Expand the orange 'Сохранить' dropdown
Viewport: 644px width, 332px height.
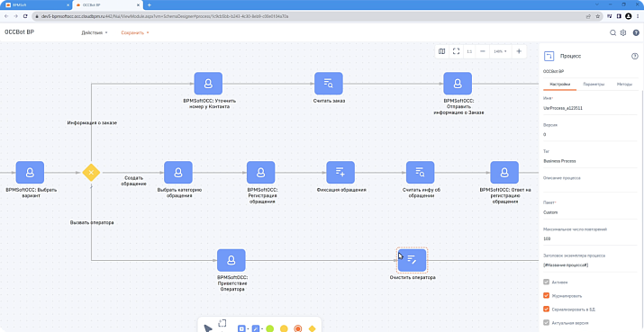135,32
